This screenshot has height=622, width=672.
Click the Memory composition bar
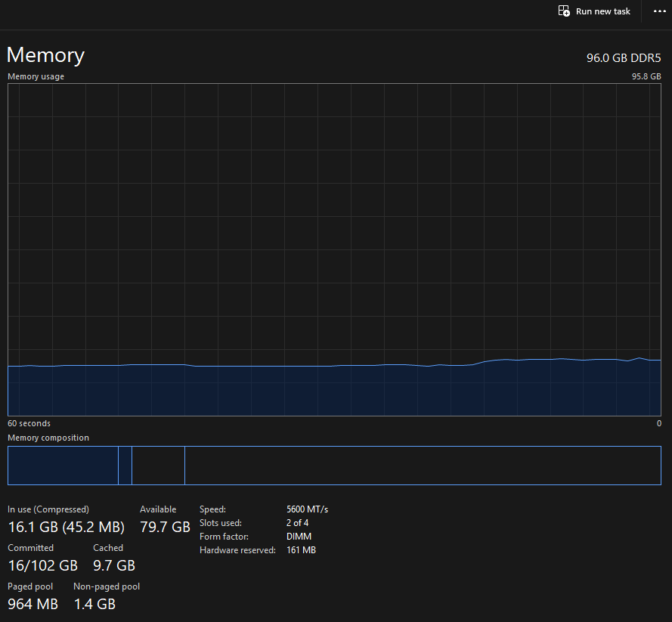click(x=334, y=466)
